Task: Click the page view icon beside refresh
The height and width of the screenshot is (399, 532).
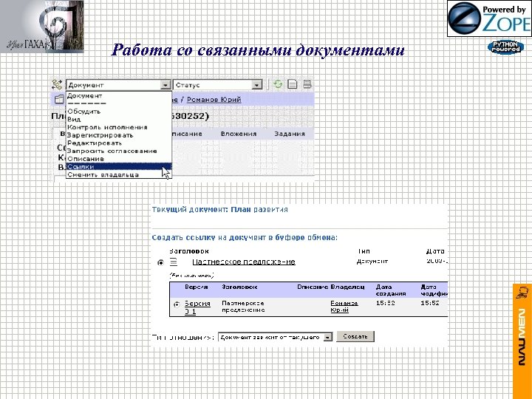Action: 292,83
